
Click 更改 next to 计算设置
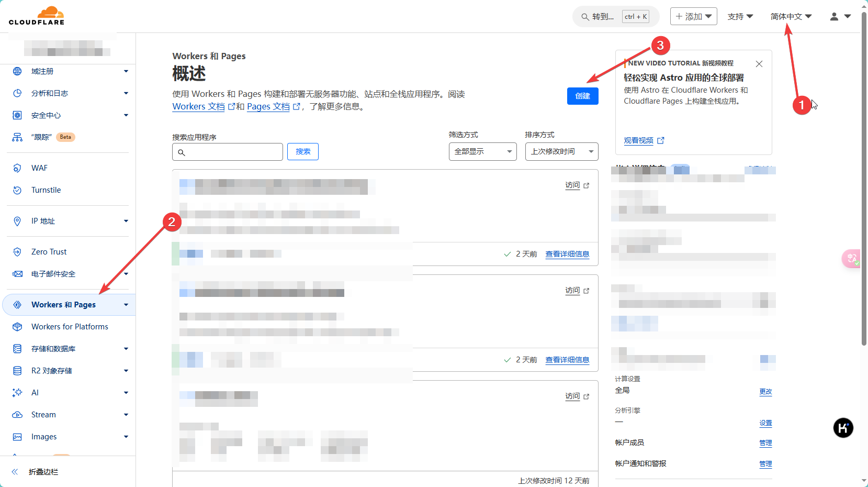(765, 392)
